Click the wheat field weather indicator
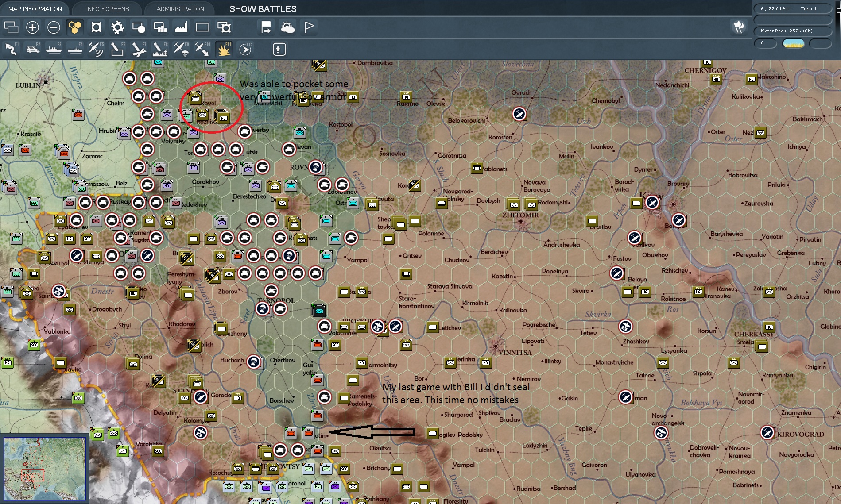The image size is (841, 504). tap(793, 43)
